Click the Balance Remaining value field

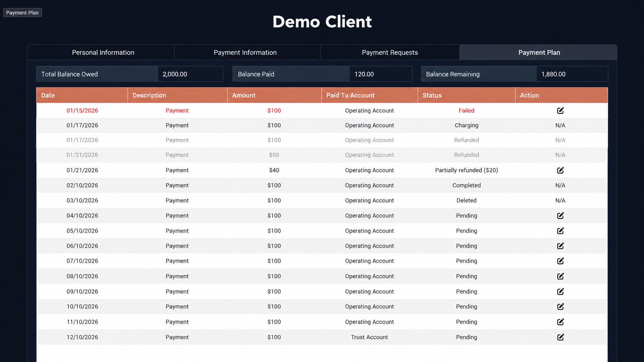(x=572, y=74)
